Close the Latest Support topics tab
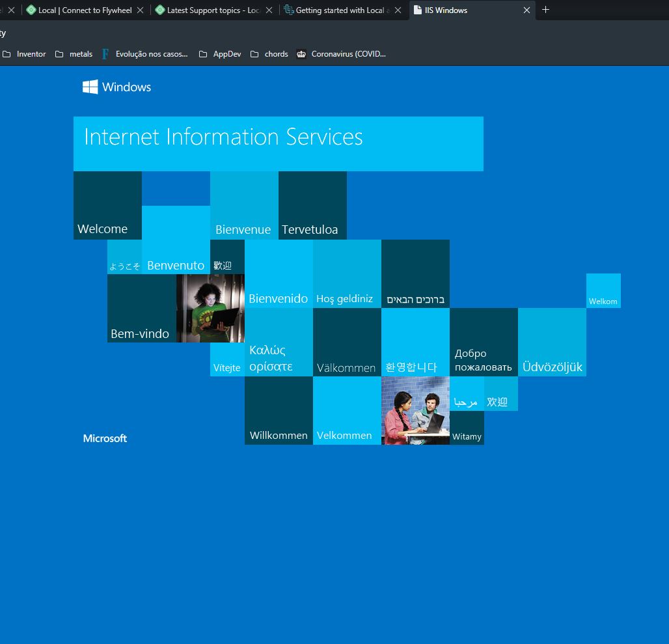Screen dimensions: 669x644 point(269,10)
